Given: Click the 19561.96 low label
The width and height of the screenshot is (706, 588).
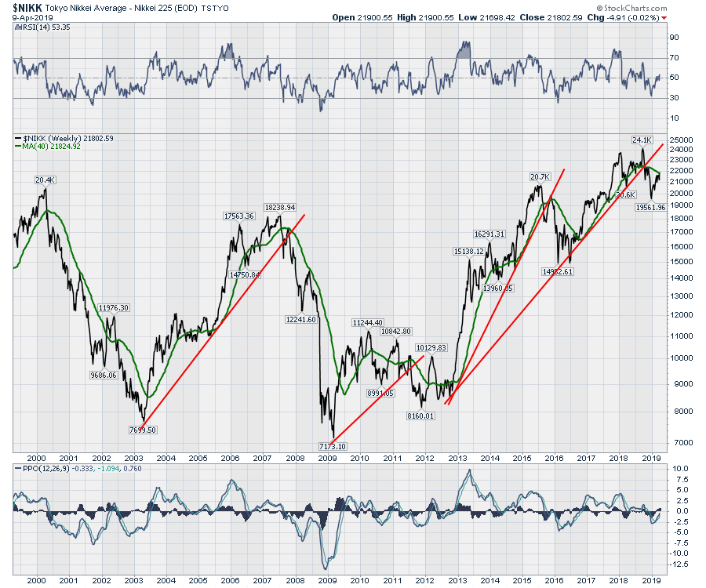Looking at the screenshot, I should (x=650, y=208).
